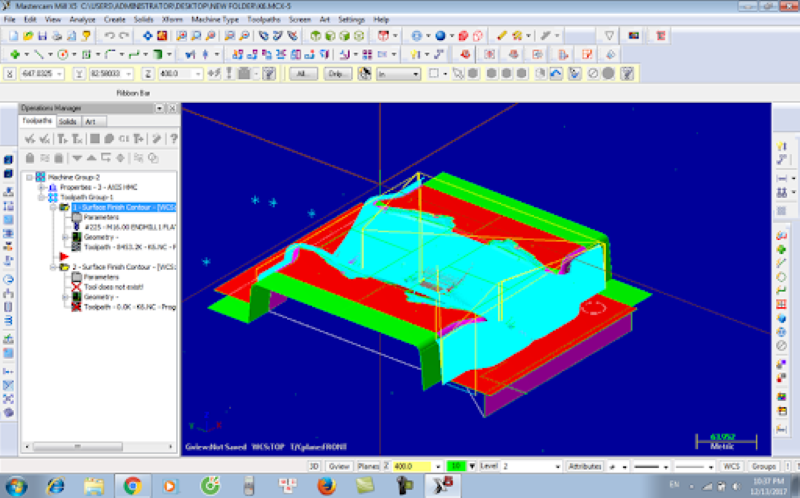Click the Attributes button in status bar
The image size is (800, 498).
click(x=583, y=466)
